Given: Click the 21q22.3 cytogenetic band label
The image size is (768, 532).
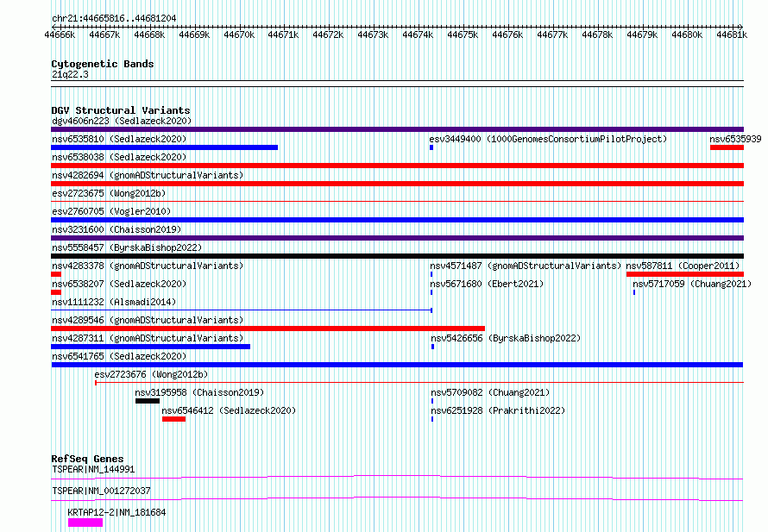Looking at the screenshot, I should coord(70,74).
